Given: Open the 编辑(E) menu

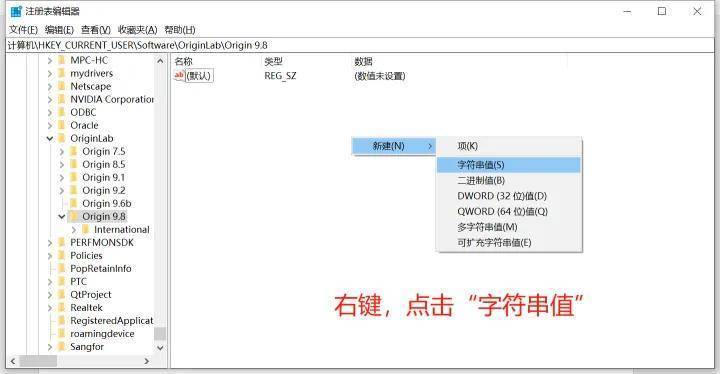Looking at the screenshot, I should point(59,30).
